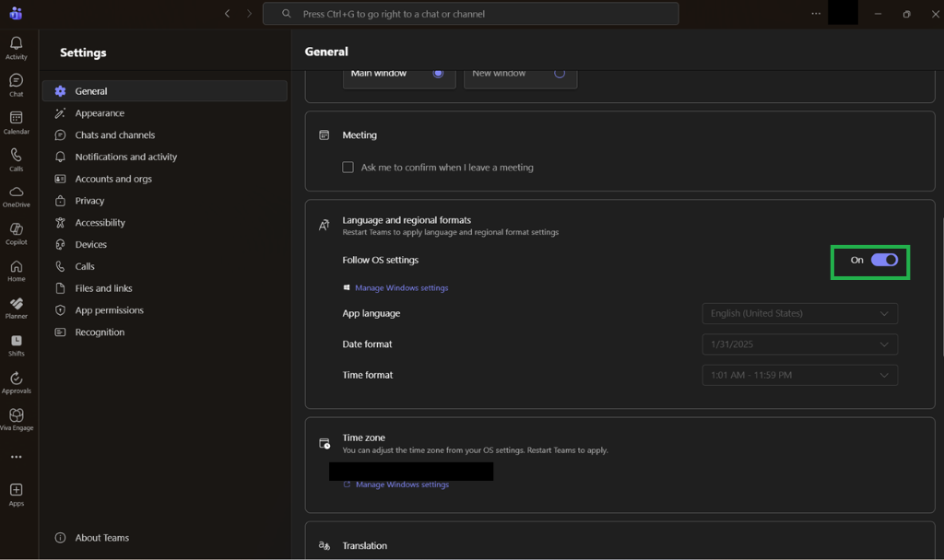Open App permissions settings
Viewport: 944px width, 560px height.
click(164, 309)
